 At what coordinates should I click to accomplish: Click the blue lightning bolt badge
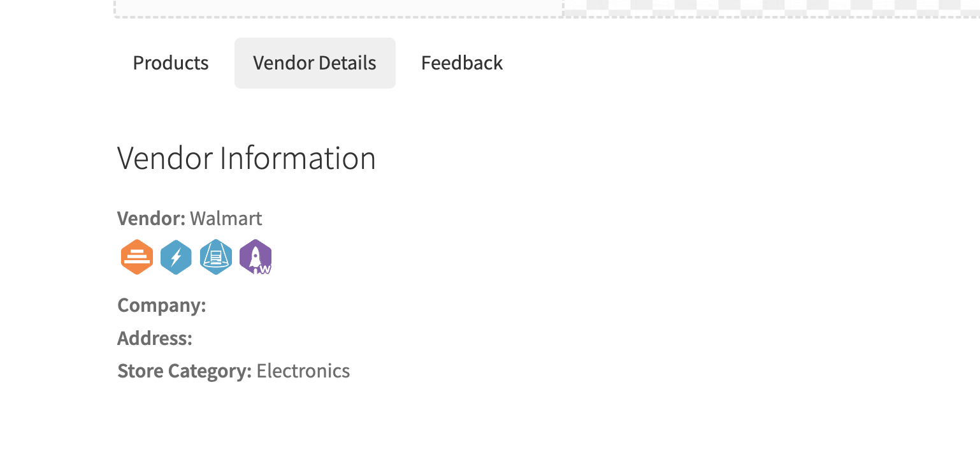(x=177, y=258)
